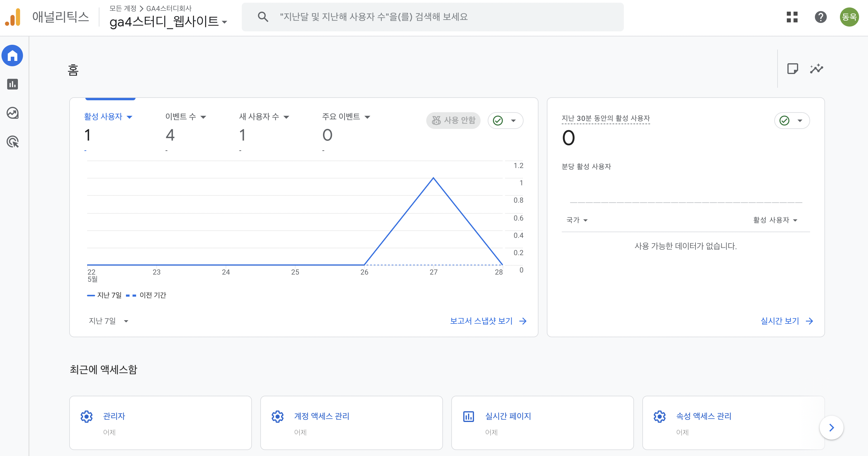Open the Reports icon in left sidebar
Viewport: 868px width, 456px height.
[x=13, y=84]
